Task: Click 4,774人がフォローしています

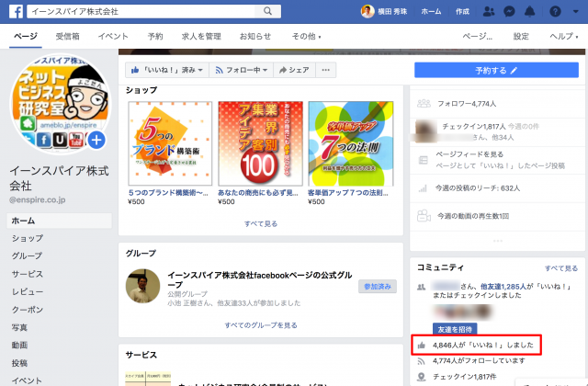Action: (479, 361)
